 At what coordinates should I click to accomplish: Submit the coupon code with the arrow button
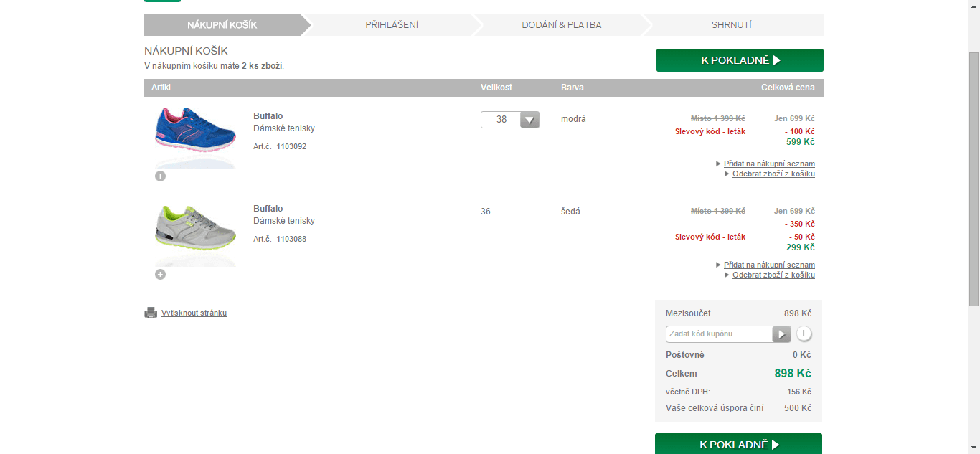[x=781, y=334]
